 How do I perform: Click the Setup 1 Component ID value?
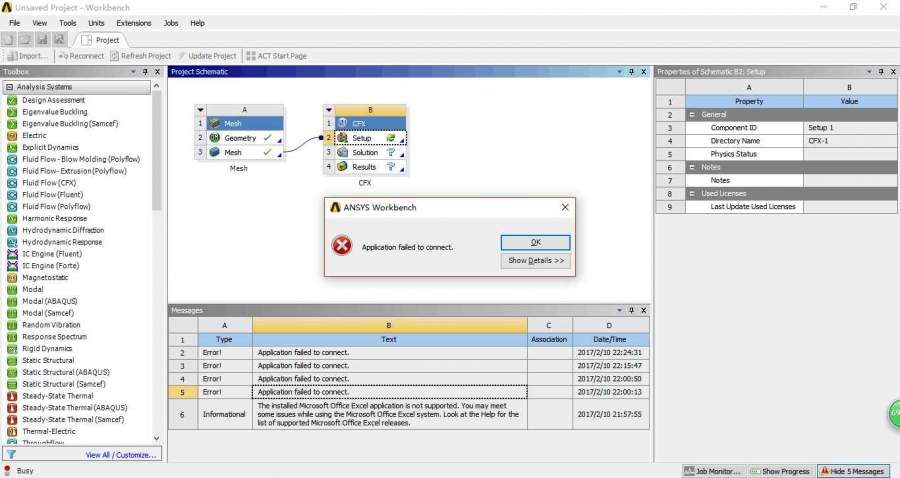[850, 127]
